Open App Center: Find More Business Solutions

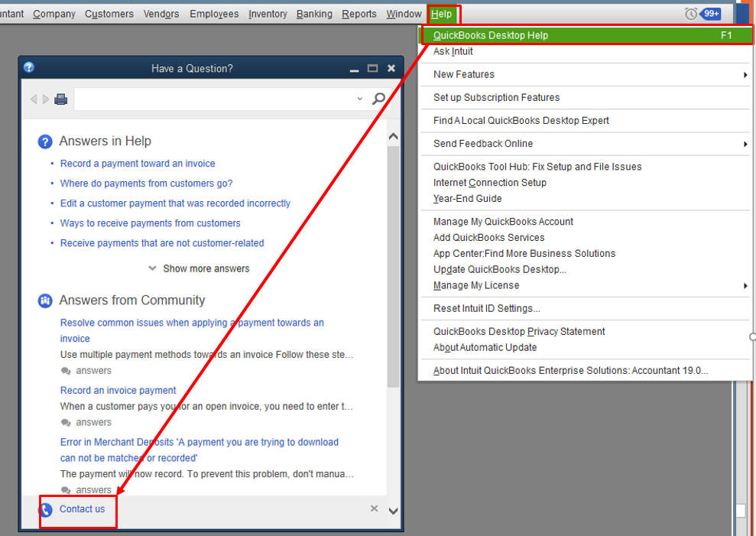pyautogui.click(x=586, y=253)
